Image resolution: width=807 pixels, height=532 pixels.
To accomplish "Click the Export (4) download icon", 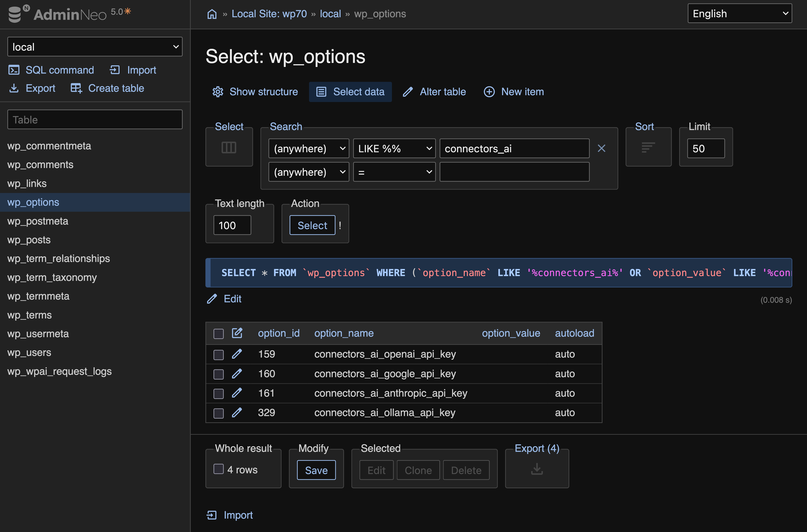I will pos(537,469).
